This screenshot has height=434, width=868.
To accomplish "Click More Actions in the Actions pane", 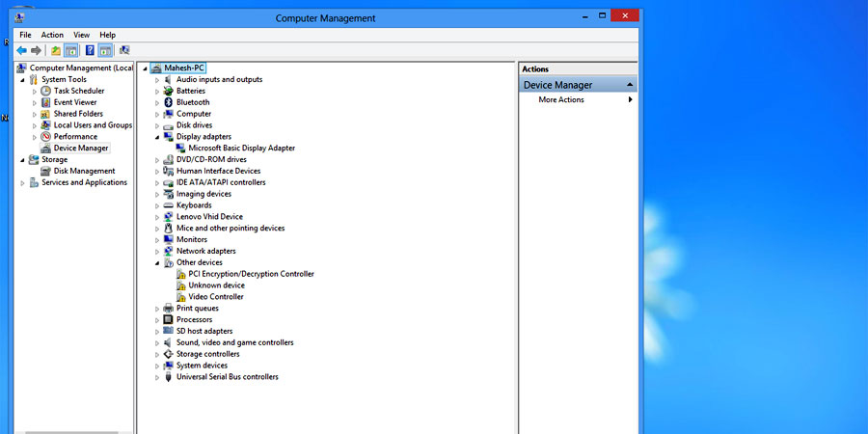I will click(x=561, y=99).
